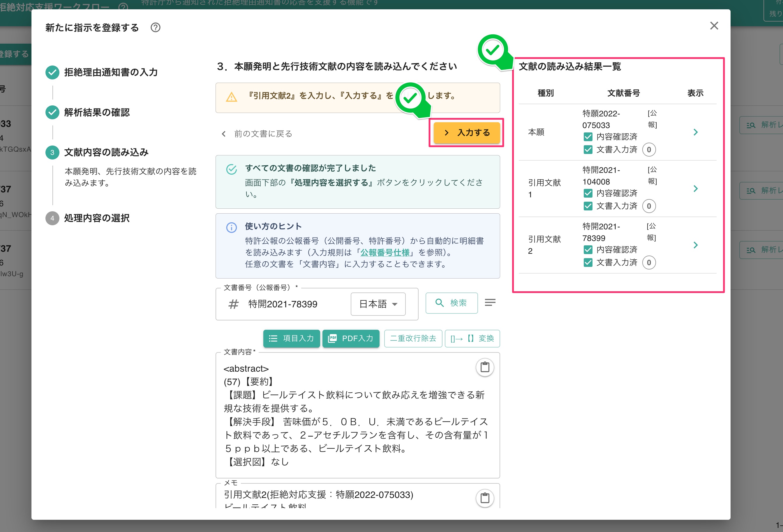Click PDF icon in PDF入力 button
The image size is (783, 532).
332,338
